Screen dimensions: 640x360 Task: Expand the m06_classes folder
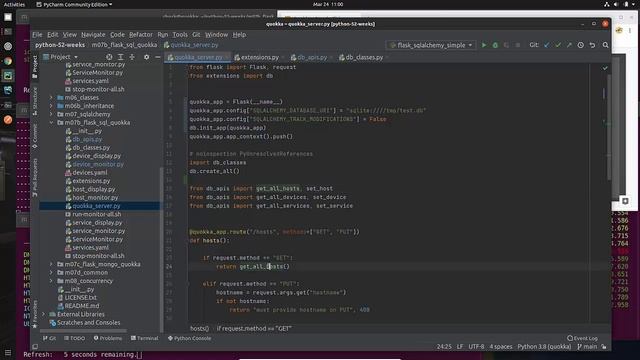tap(52, 98)
